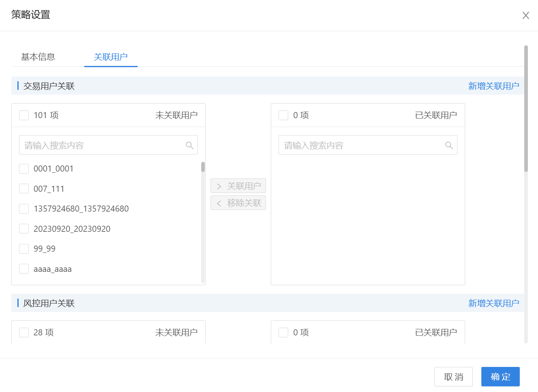Select the 0001_0001 list row text

click(x=53, y=169)
